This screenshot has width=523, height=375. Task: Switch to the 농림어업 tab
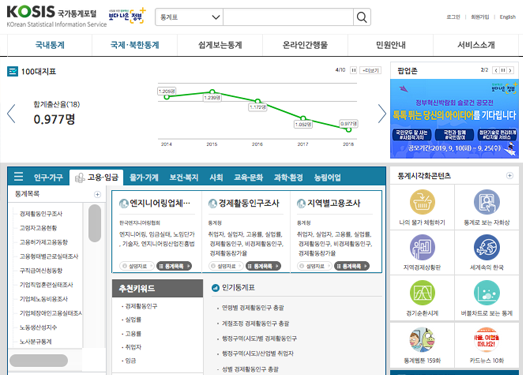[x=327, y=177]
